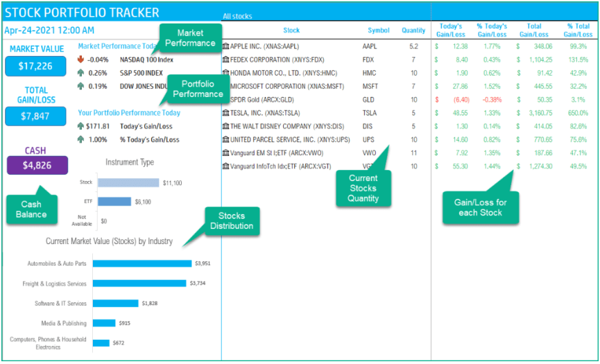Image resolution: width=600 pixels, height=364 pixels.
Task: Click the TSLA symbol cell
Action: point(369,113)
